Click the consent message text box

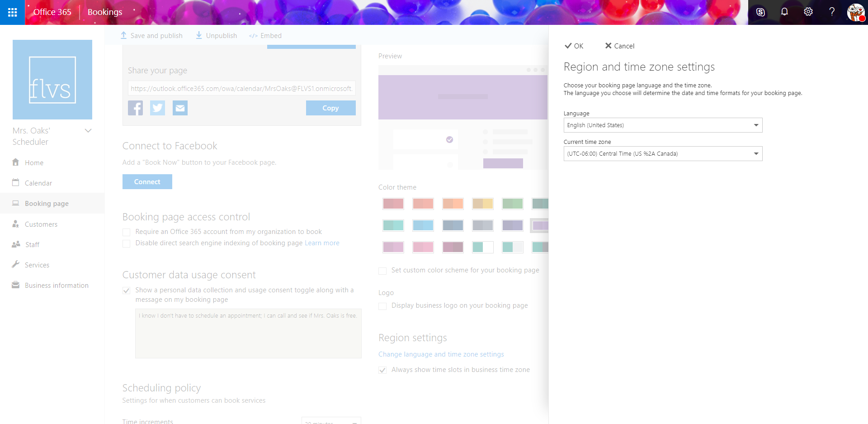(x=248, y=333)
